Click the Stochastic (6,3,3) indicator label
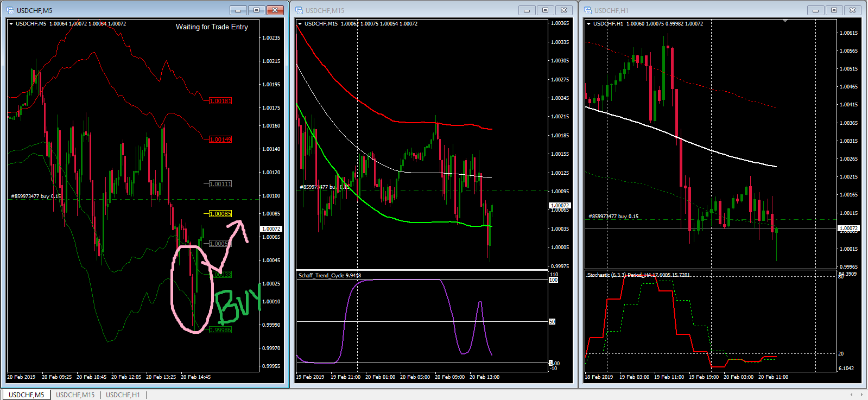Viewport: 868px width, 400px height. (x=638, y=275)
